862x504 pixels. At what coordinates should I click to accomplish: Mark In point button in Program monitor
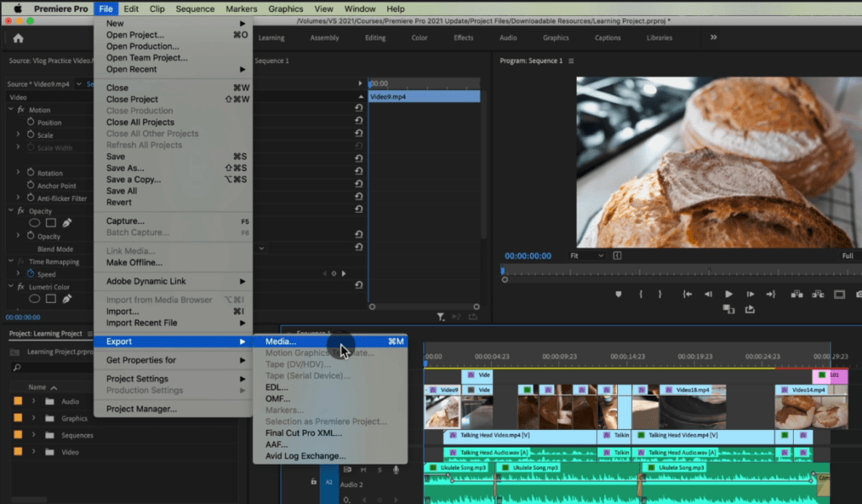click(641, 294)
